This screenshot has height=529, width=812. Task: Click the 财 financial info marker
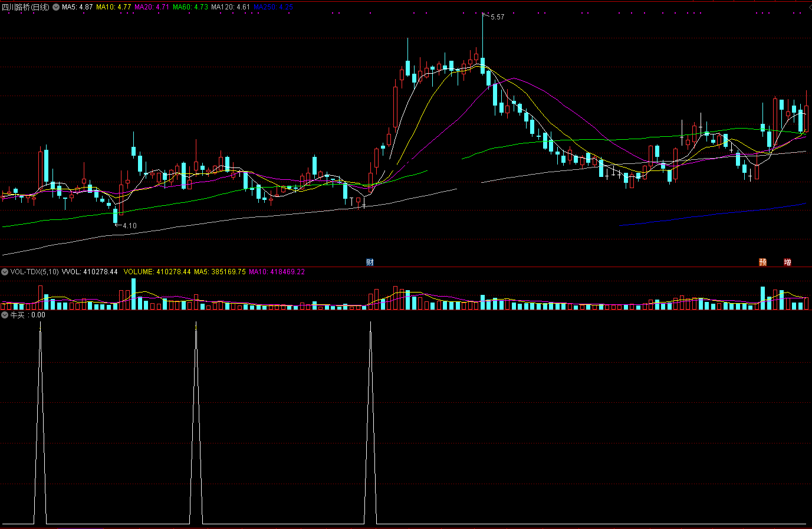pos(370,262)
